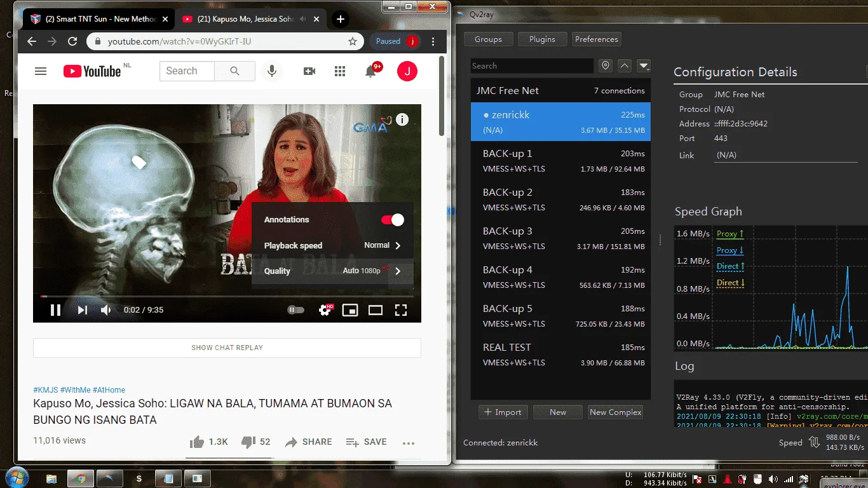This screenshot has width=868, height=488.
Task: Open the YouTube apps grid
Action: tap(340, 71)
